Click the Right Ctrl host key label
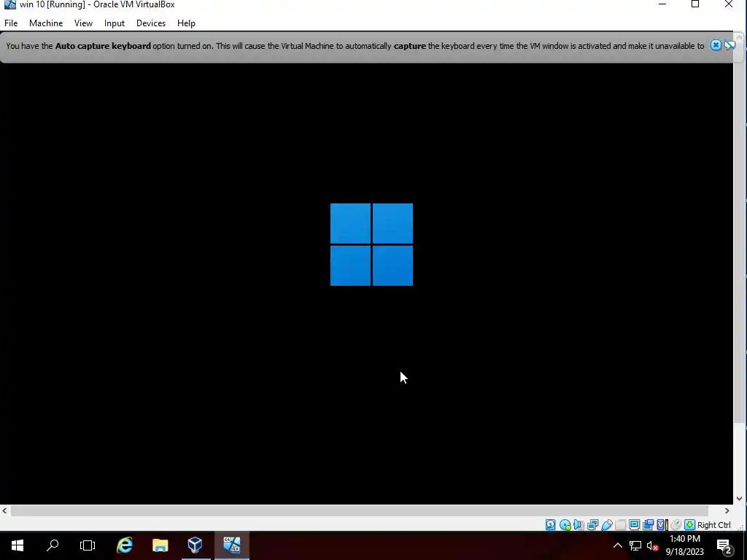747x560 pixels. 713,525
